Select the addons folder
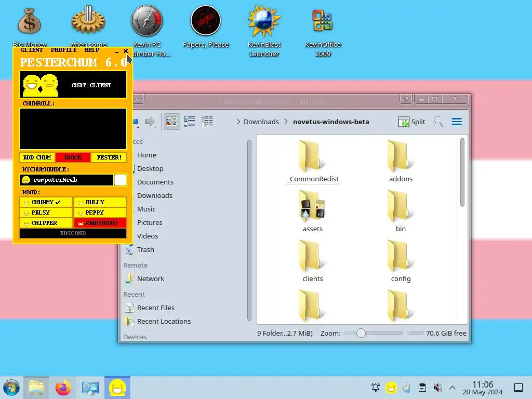The height and width of the screenshot is (399, 532). [401, 161]
